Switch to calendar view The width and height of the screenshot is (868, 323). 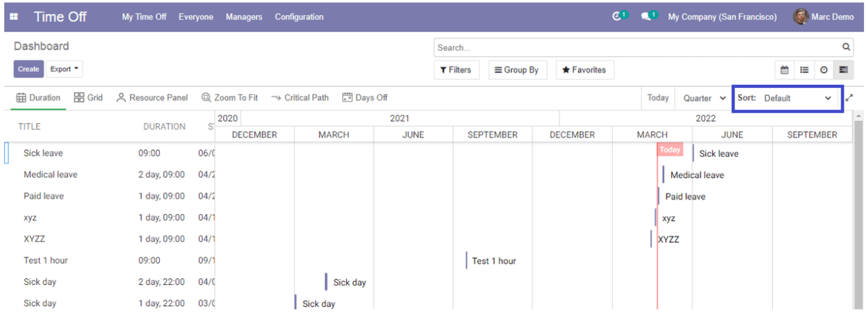pyautogui.click(x=784, y=70)
